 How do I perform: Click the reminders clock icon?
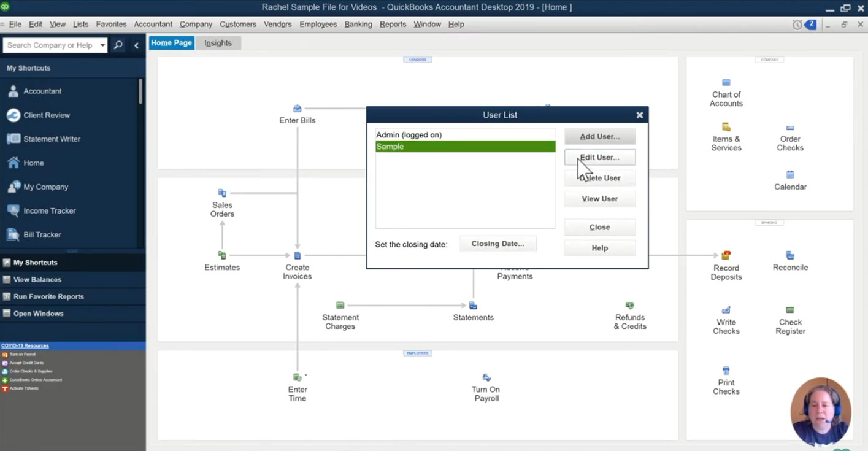[x=797, y=25]
